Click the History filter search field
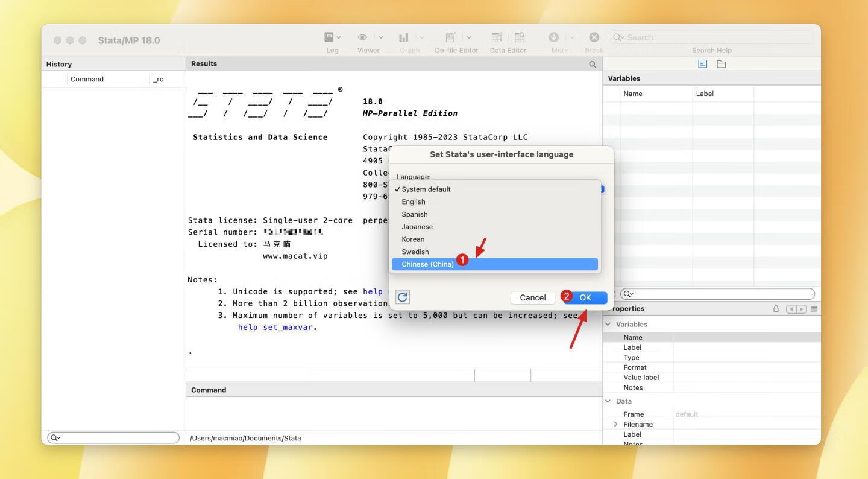This screenshot has height=479, width=868. pos(113,438)
